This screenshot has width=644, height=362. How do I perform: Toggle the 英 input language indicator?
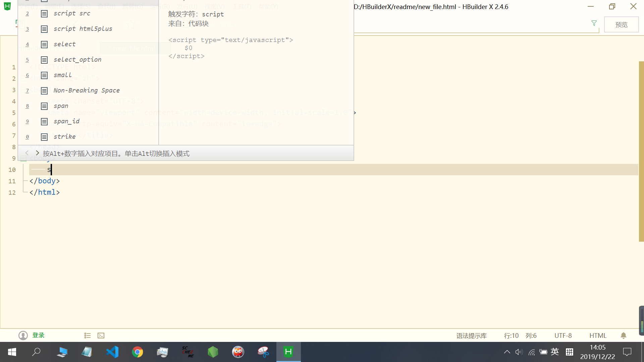click(555, 352)
